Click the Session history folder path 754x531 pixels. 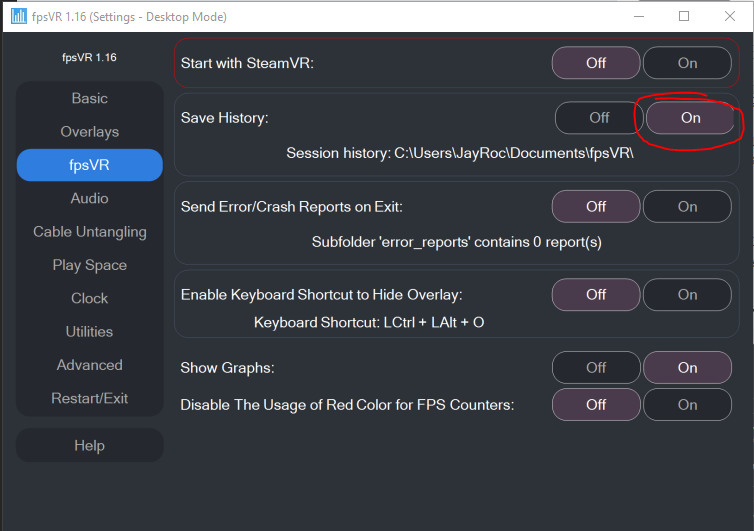coord(514,153)
